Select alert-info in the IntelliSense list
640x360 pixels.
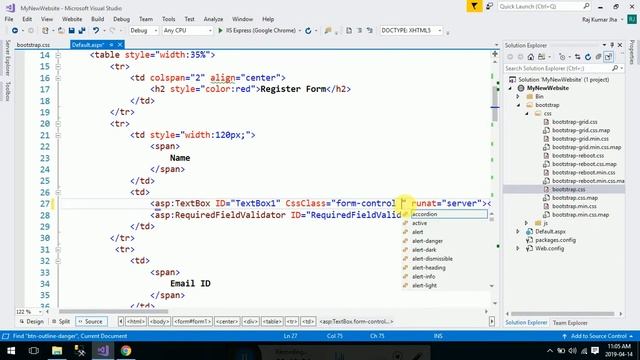point(423,277)
